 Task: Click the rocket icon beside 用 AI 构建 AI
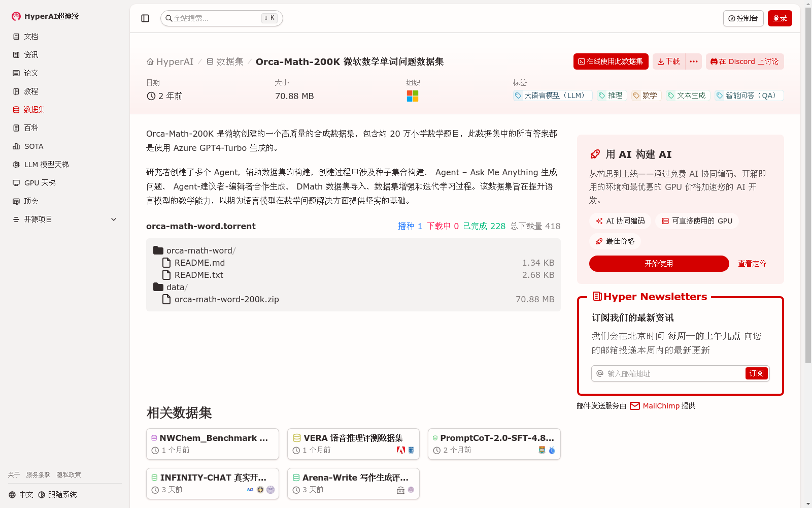pos(595,154)
